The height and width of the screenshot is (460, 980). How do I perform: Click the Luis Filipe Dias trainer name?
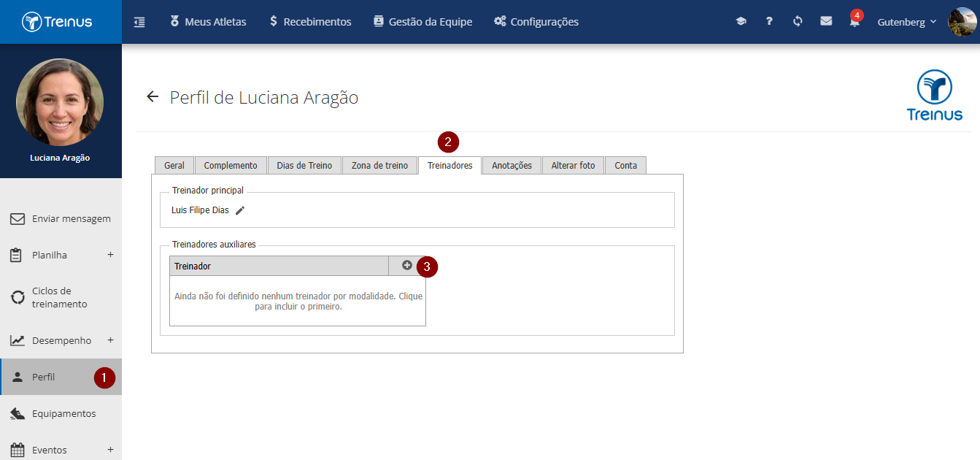200,210
